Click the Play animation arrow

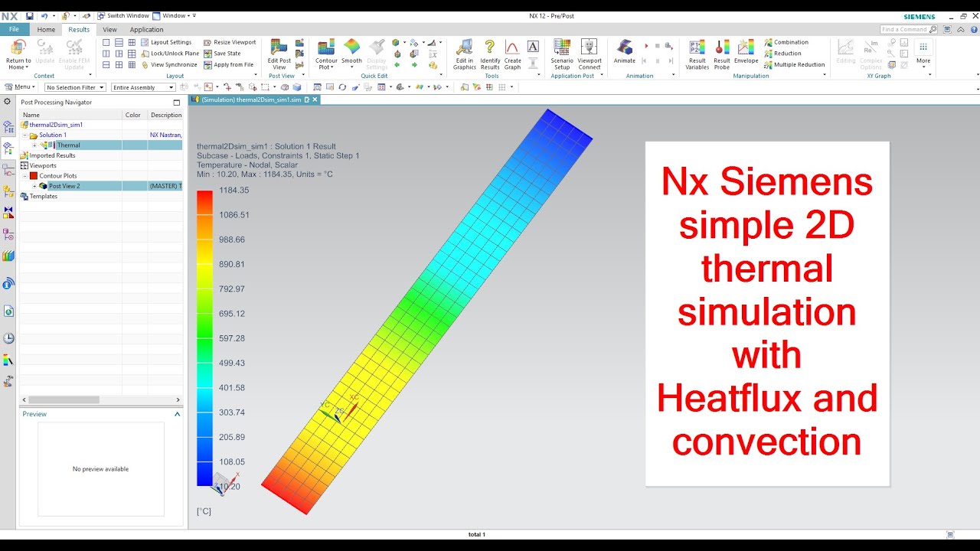(x=646, y=46)
